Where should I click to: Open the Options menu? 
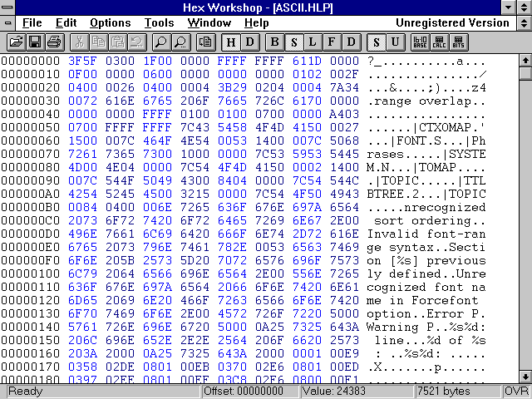click(110, 22)
